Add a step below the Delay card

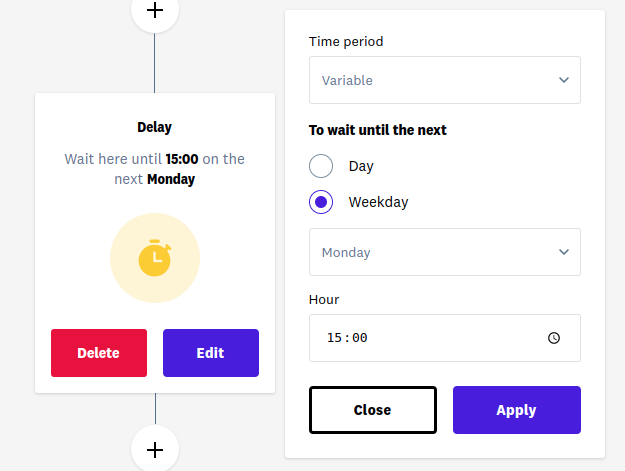click(x=155, y=450)
